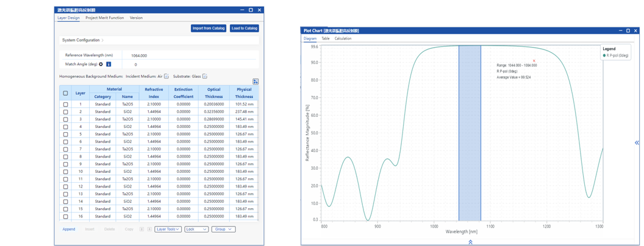Check the select-all layers header checkbox
Viewport: 644px width, 246px height.
tap(66, 93)
